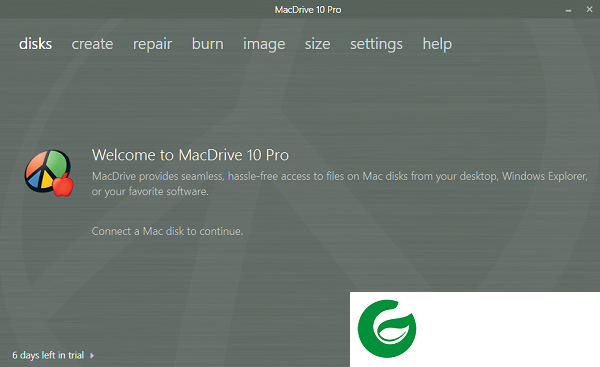Expand the trial info arrow
This screenshot has width=600, height=367.
tap(92, 356)
